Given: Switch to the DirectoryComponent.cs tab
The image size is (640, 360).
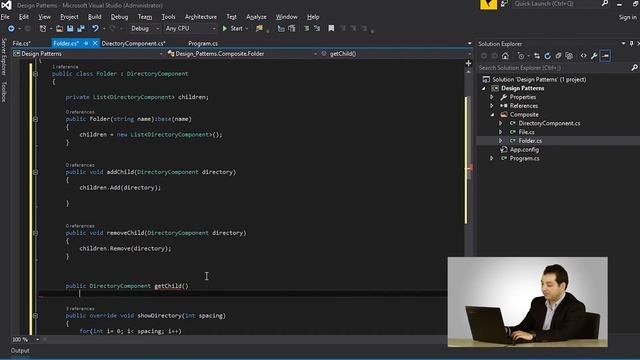Looking at the screenshot, I should pyautogui.click(x=133, y=43).
